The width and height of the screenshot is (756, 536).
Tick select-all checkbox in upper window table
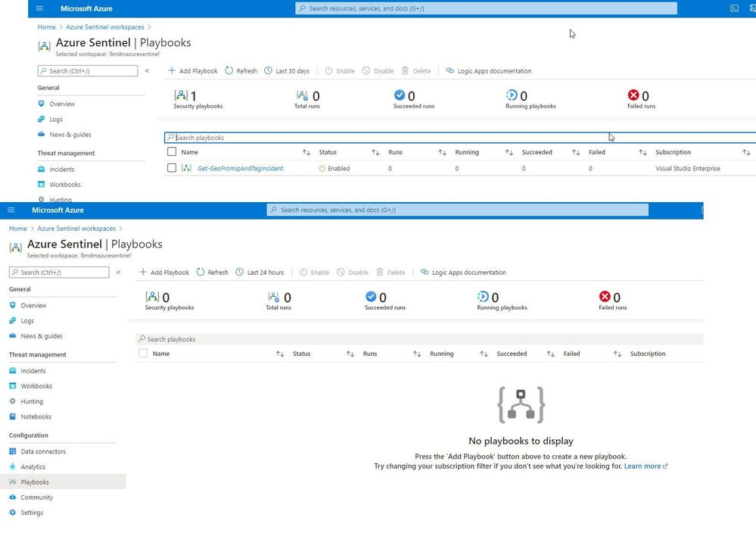pyautogui.click(x=172, y=152)
